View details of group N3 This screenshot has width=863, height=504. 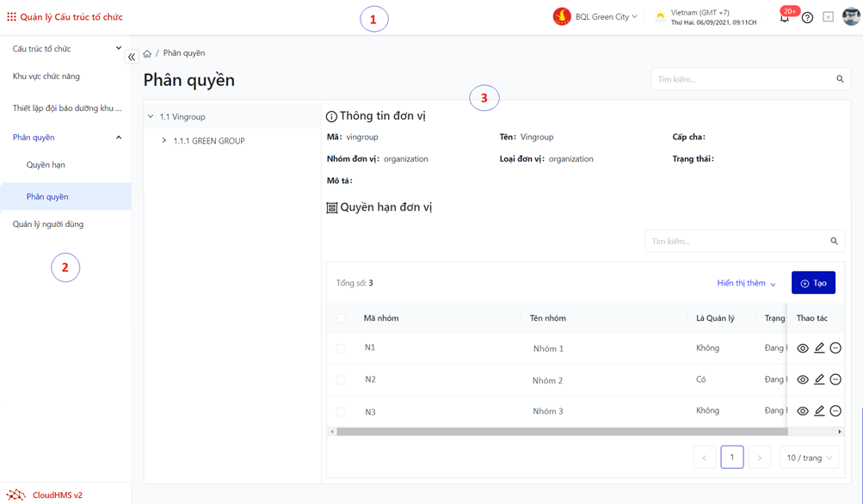pyautogui.click(x=803, y=411)
